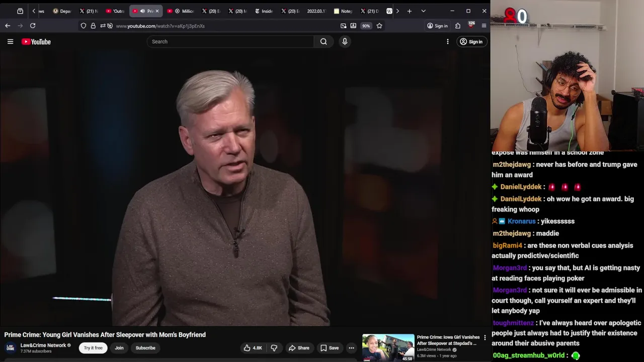Switch to the 'Outra' YouTube tab

pyautogui.click(x=115, y=11)
